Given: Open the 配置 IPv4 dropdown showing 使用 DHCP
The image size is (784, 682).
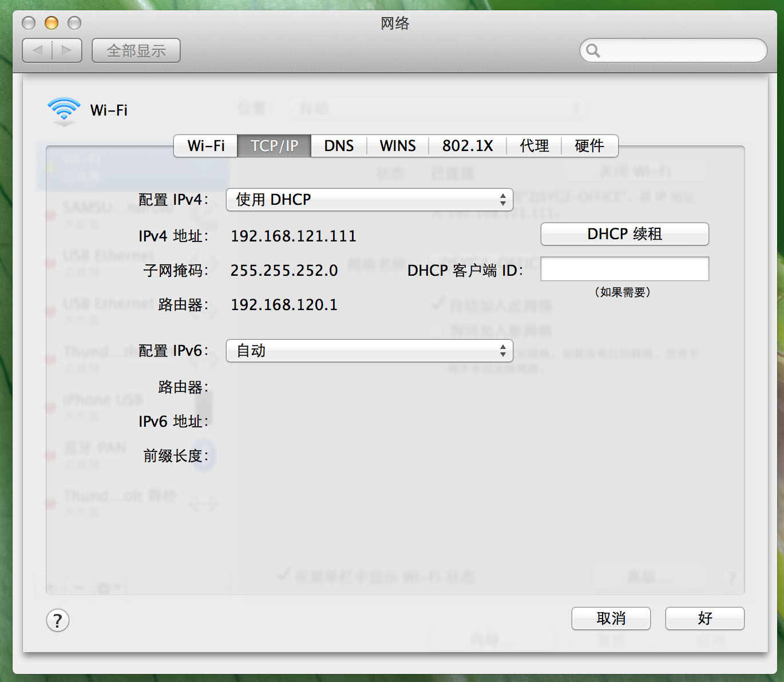Looking at the screenshot, I should 370,200.
